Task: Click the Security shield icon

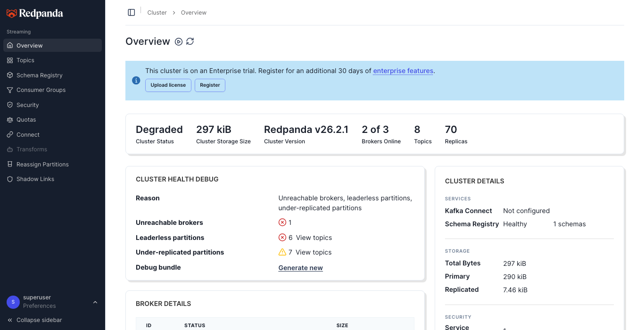Action: [x=10, y=105]
